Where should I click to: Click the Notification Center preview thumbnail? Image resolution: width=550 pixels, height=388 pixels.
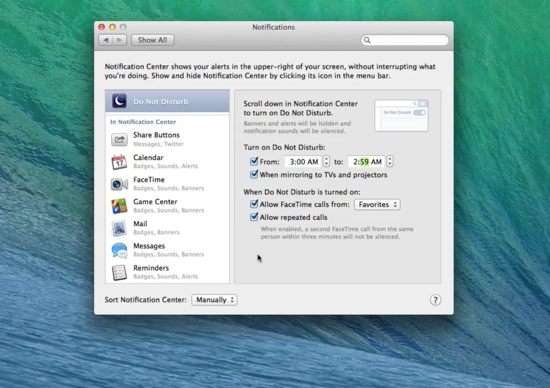tap(402, 116)
